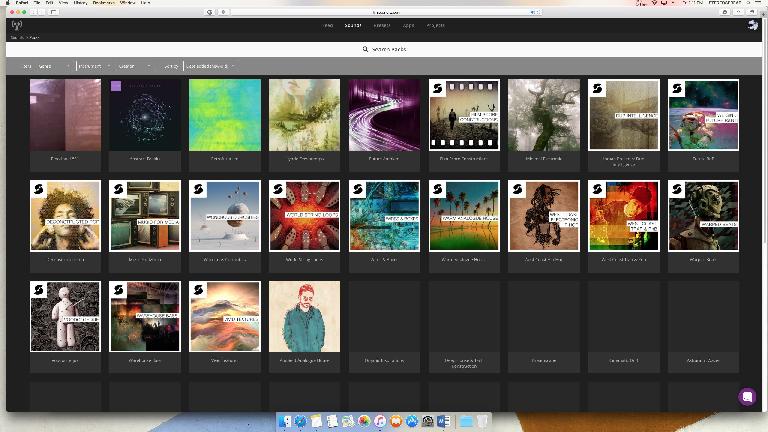This screenshot has width=768, height=432.
Task: Open the sepia foggy trees pack cover
Action: pyautogui.click(x=624, y=115)
